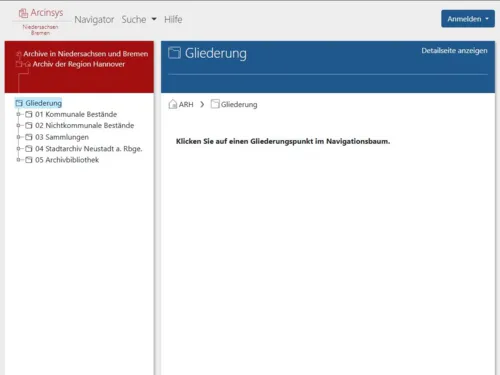The width and height of the screenshot is (500, 375).
Task: Select Archive in Niedersachsen und Bremen
Action: click(x=86, y=54)
